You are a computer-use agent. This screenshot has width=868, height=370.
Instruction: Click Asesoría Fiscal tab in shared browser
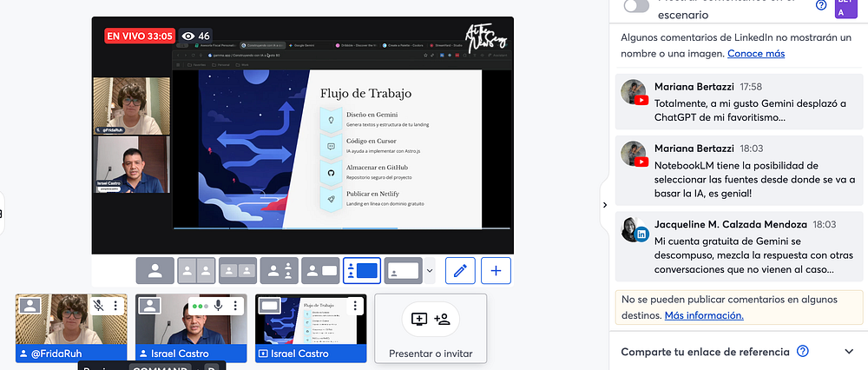(216, 45)
